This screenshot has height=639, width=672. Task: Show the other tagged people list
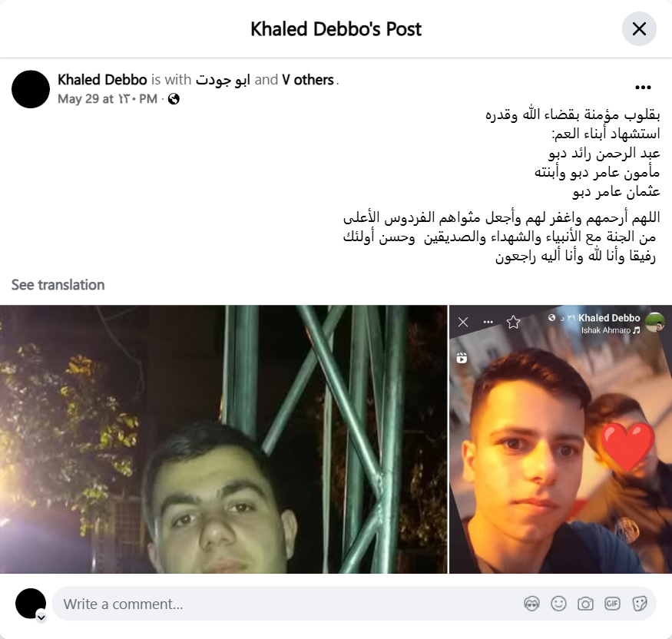(x=308, y=80)
